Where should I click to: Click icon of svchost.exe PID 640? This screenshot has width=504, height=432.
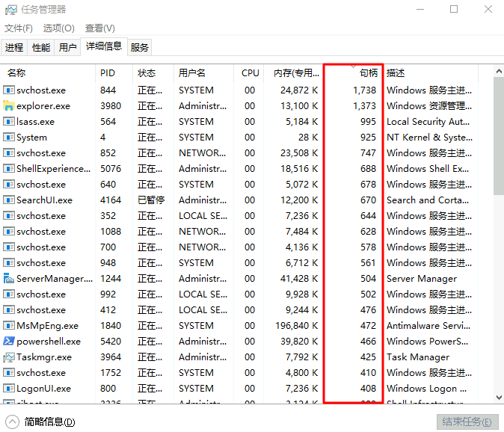click(9, 184)
